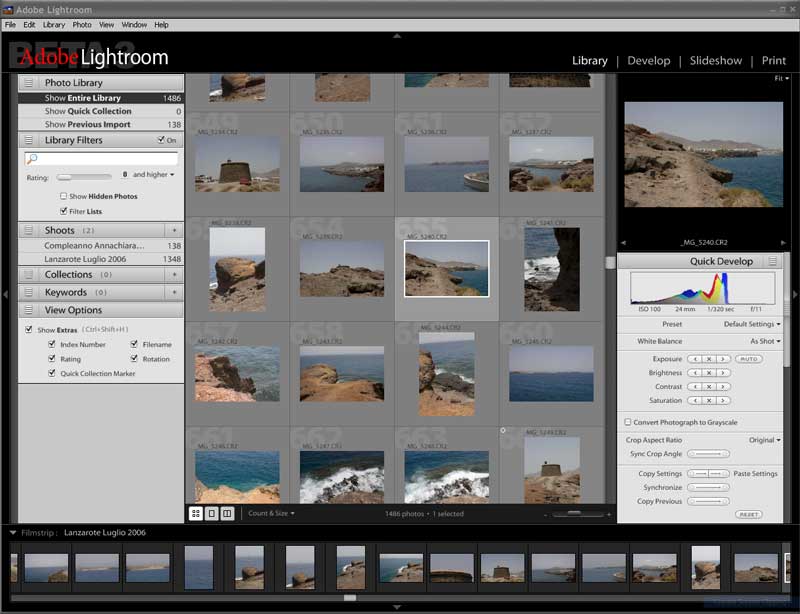This screenshot has width=800, height=614.
Task: Switch to Compare side-by-side view icon
Action: point(228,513)
